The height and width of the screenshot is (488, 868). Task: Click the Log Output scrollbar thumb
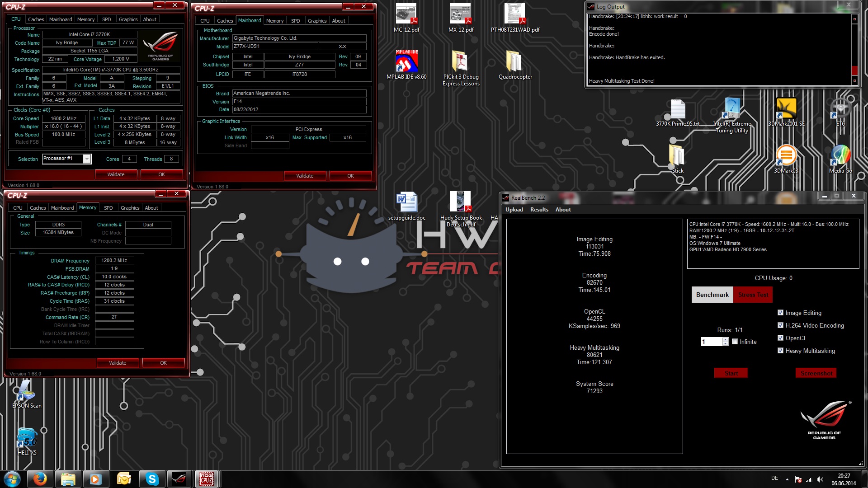coord(854,70)
